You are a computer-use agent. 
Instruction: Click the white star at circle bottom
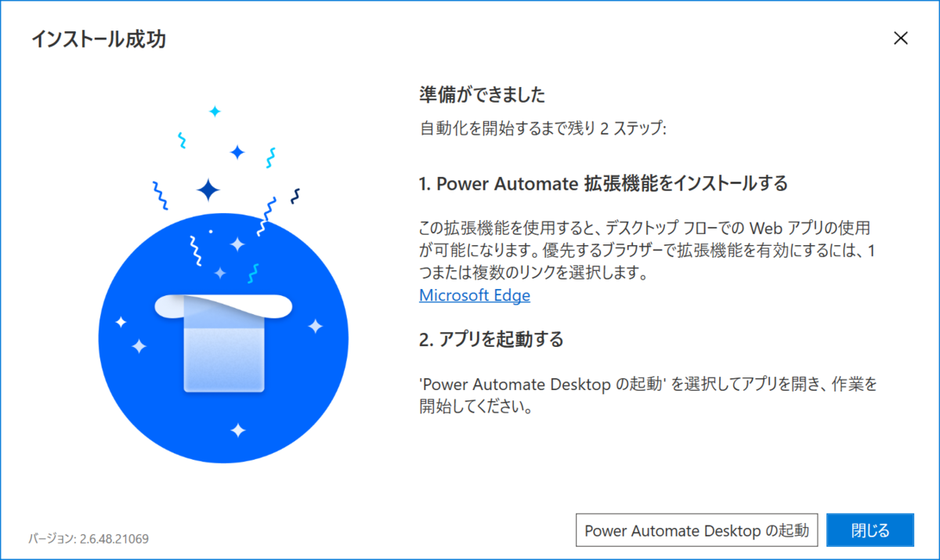coord(238,429)
